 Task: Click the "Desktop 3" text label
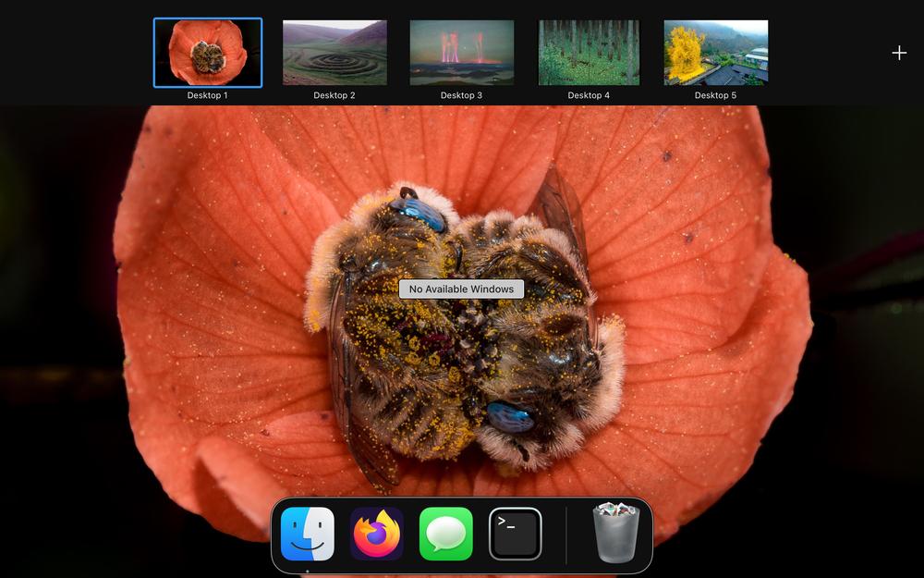[462, 95]
